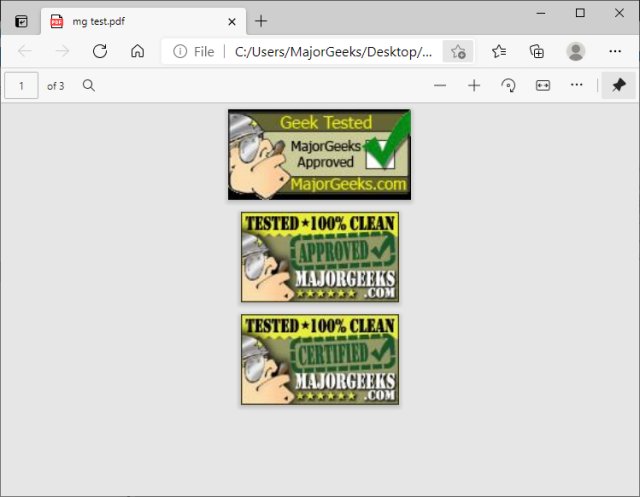Open browser Settings and more menu
The height and width of the screenshot is (497, 640).
click(615, 51)
